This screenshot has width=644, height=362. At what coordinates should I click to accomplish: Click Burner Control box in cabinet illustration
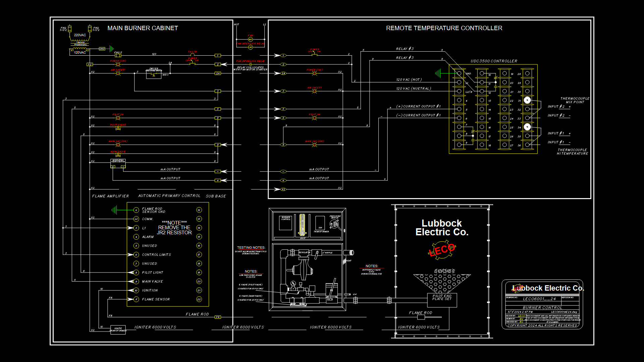pyautogui.click(x=286, y=223)
